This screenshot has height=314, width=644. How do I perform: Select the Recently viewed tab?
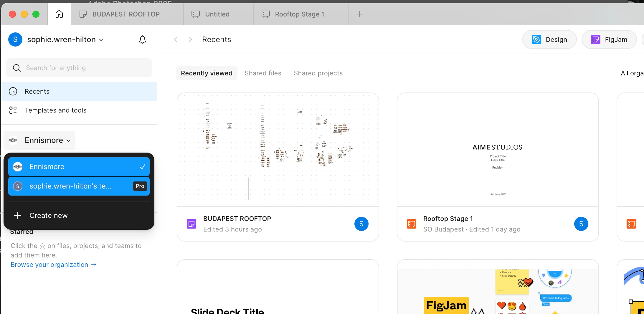coord(207,73)
